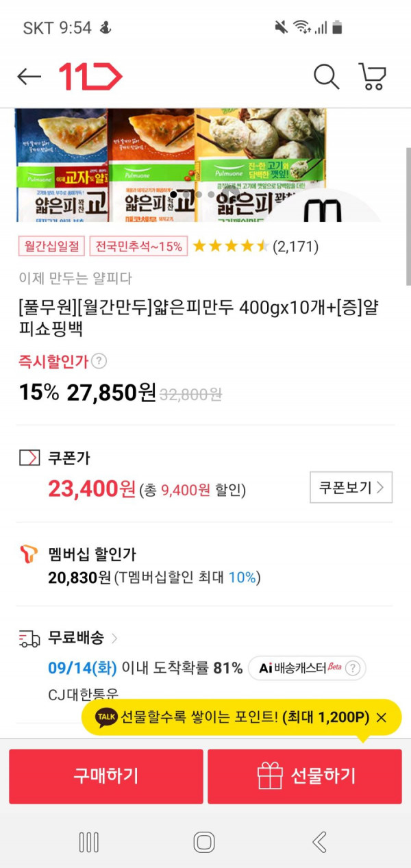Screen dimensions: 411x868
Task: Expand 쿠폰보기 coupon view
Action: [351, 487]
